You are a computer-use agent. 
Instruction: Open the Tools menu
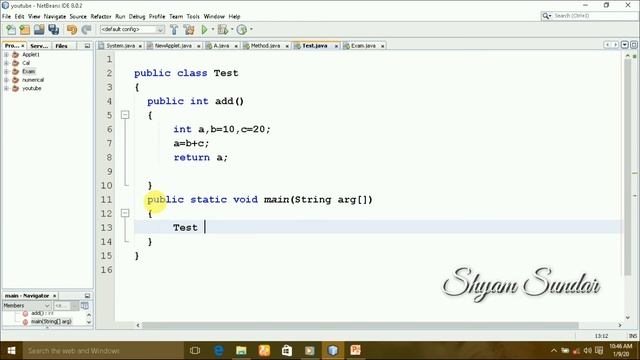pos(193,16)
